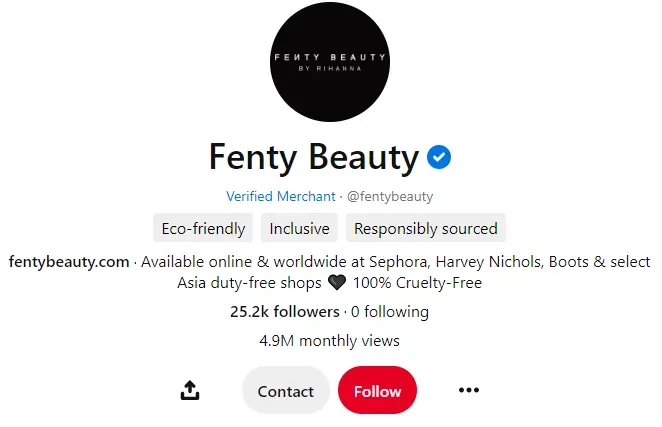Visit the fentybeauty.com website link
The height and width of the screenshot is (427, 662).
pos(69,262)
